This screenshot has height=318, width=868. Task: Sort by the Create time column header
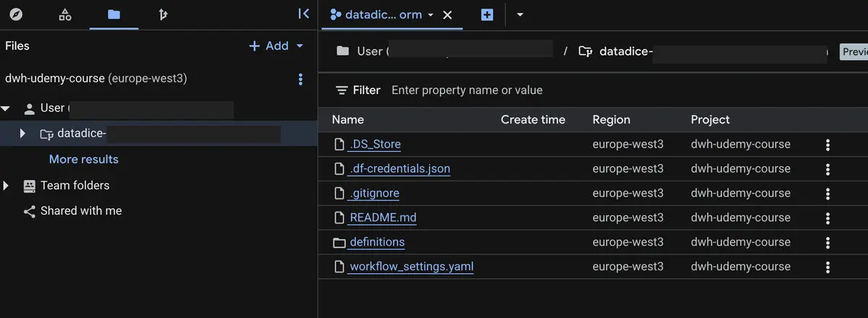click(533, 119)
